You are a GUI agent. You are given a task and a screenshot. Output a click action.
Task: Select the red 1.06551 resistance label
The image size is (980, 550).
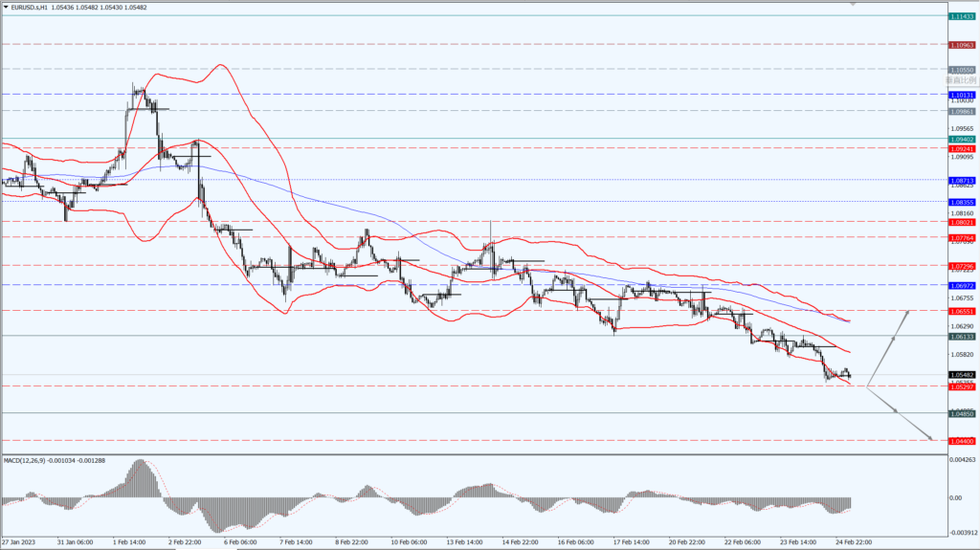pyautogui.click(x=962, y=311)
